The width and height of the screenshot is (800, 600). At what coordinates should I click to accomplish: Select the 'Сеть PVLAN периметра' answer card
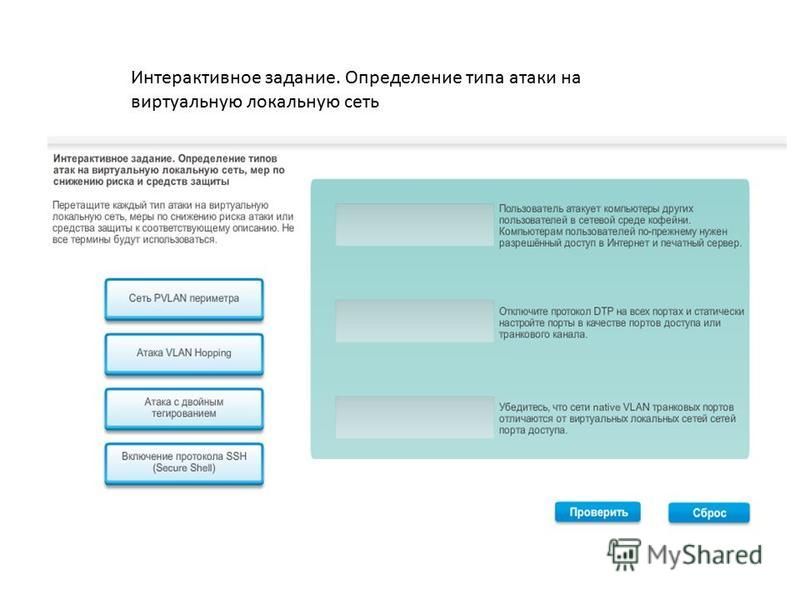(184, 299)
